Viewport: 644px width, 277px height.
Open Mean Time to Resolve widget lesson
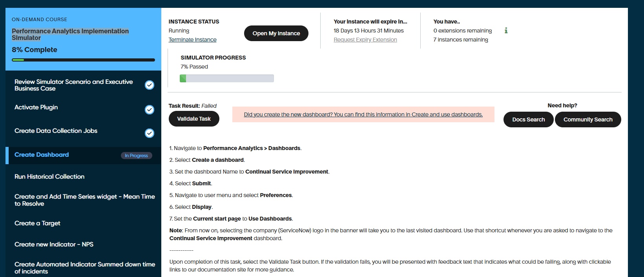click(x=84, y=200)
